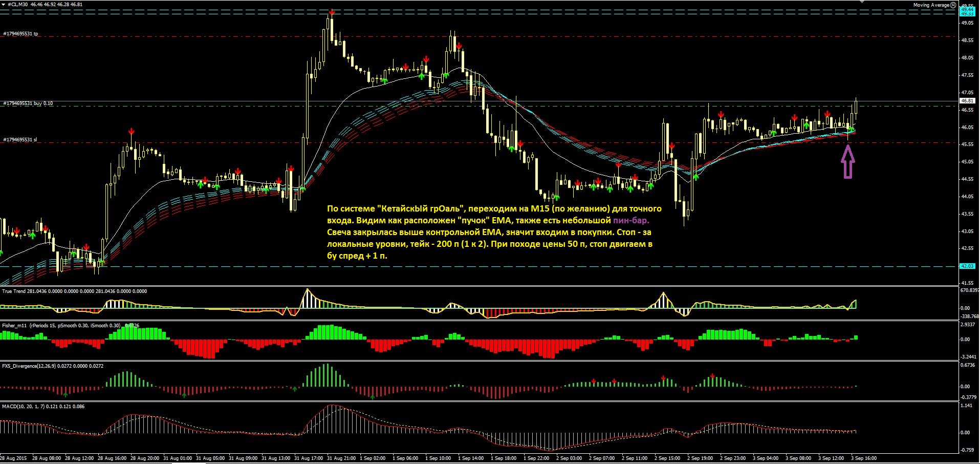Click the 2 Sep 15:00 time label
The height and width of the screenshot is (464, 980).
point(667,458)
